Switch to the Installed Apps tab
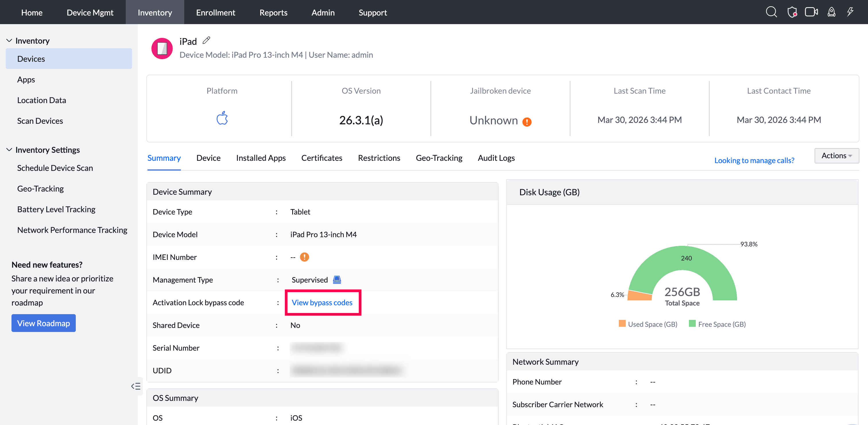 click(x=260, y=158)
